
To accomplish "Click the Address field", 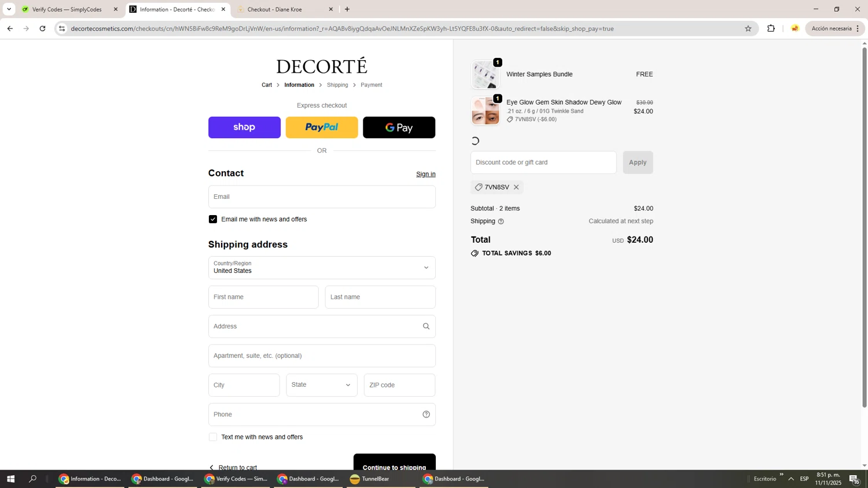I will coord(322,327).
